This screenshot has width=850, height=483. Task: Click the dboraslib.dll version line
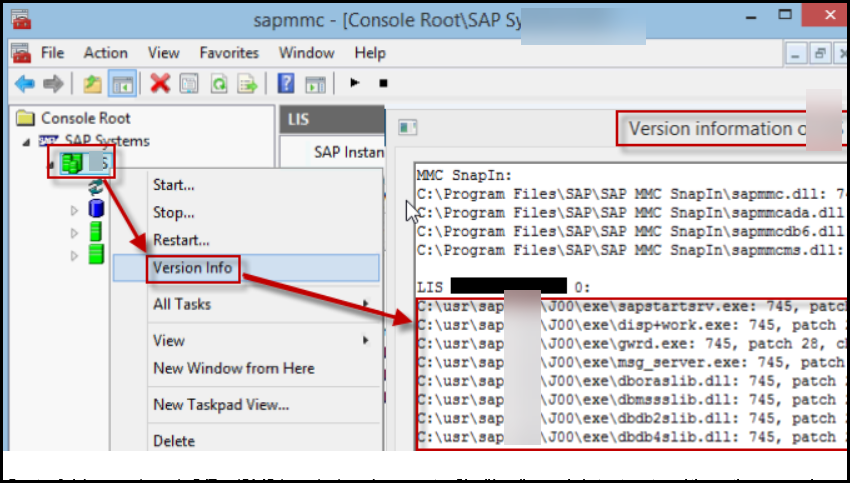pos(632,382)
